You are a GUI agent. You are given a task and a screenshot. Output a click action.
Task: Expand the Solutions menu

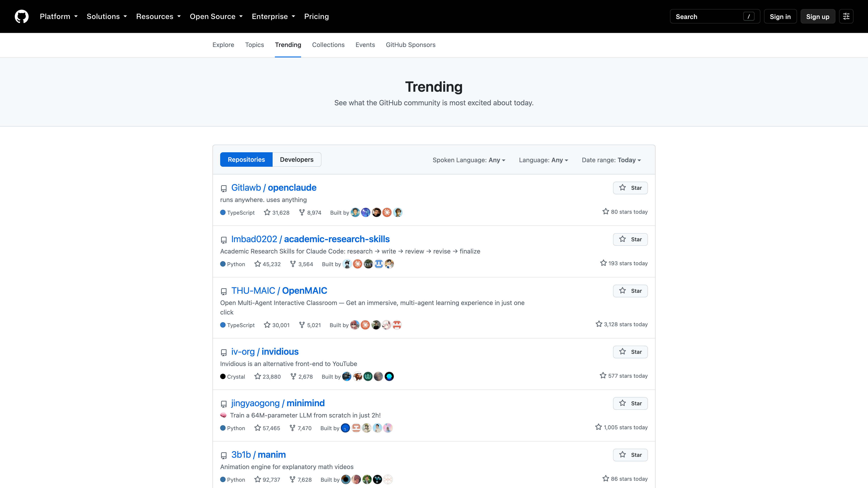(107, 16)
